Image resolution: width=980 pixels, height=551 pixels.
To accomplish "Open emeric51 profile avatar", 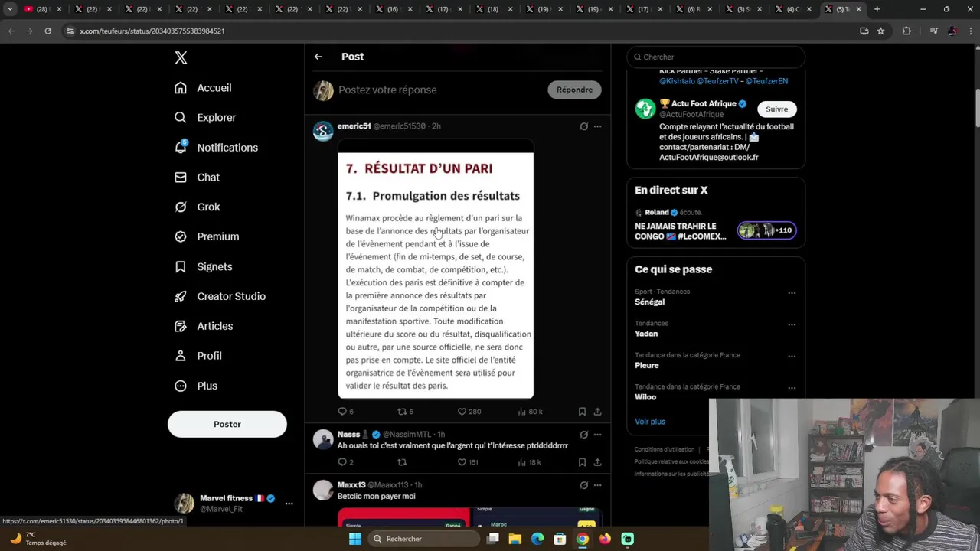I will click(x=323, y=131).
